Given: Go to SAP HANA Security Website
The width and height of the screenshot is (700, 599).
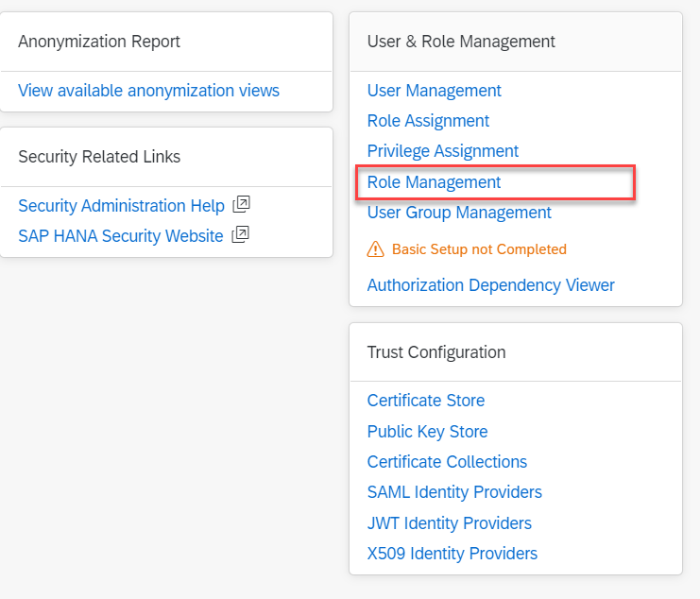Looking at the screenshot, I should [120, 235].
